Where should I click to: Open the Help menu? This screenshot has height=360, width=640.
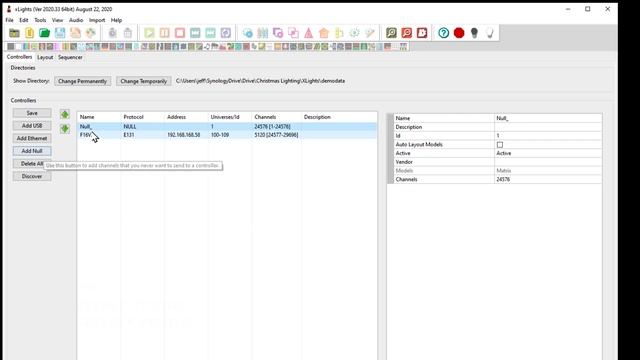(x=116, y=20)
